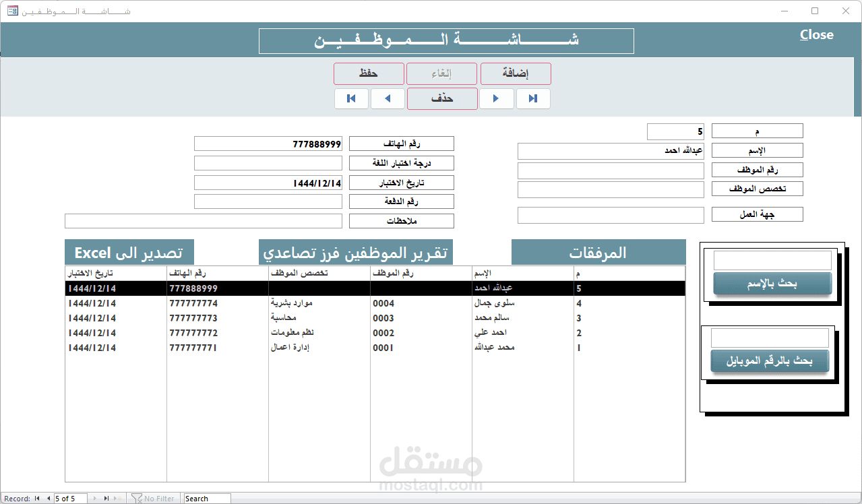The height and width of the screenshot is (504, 862).
Task: Move to the next record with the blue right arrow
Action: pyautogui.click(x=496, y=98)
